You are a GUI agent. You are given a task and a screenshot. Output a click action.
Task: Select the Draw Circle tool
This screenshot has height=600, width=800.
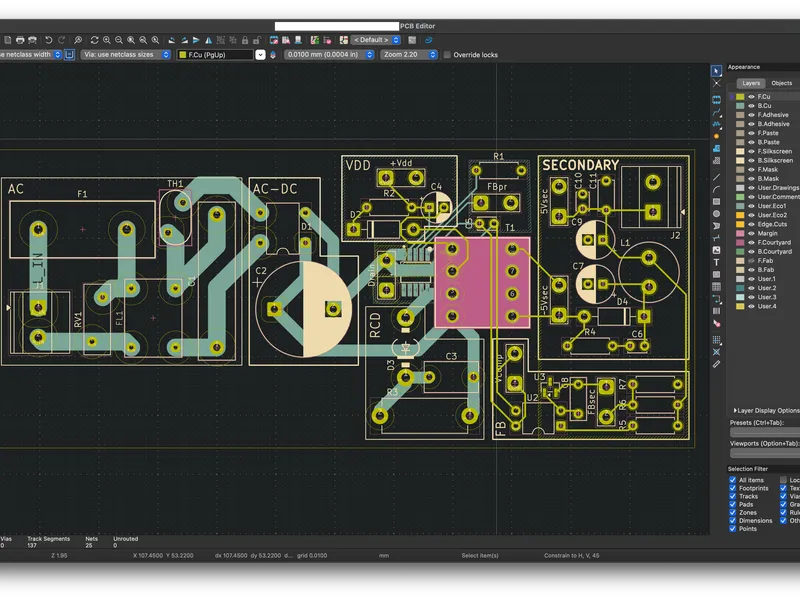pyautogui.click(x=716, y=214)
